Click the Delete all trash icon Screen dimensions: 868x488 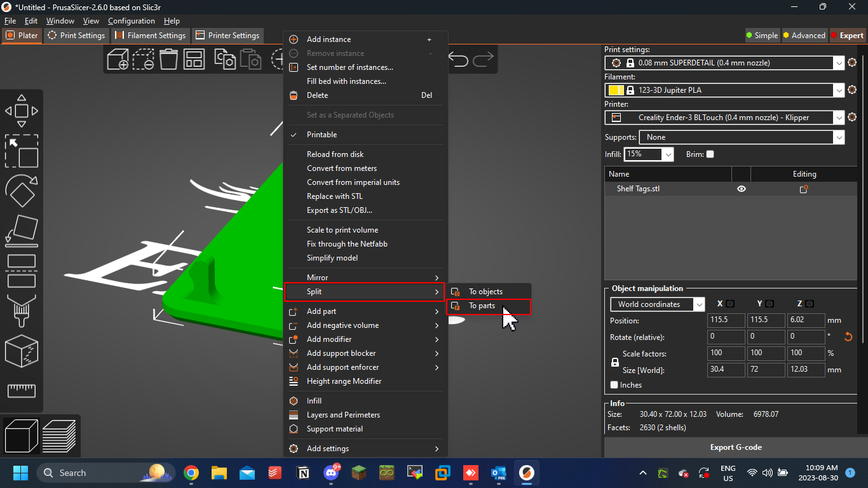tap(168, 59)
